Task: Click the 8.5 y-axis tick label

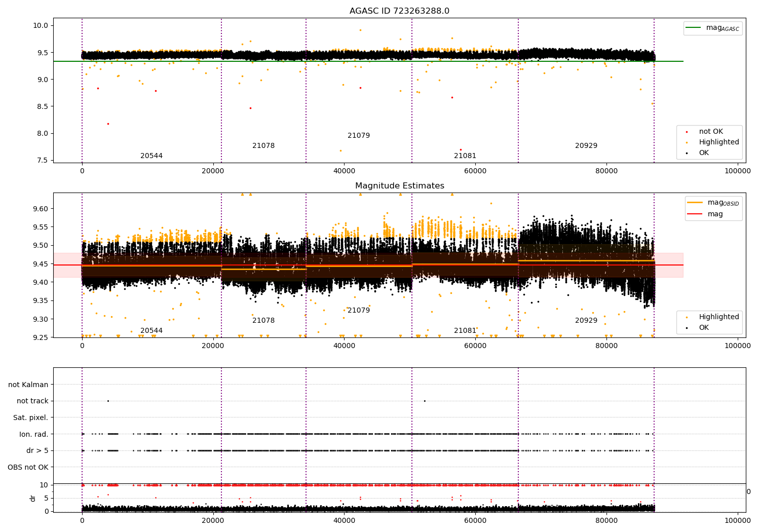Action: 42,106
